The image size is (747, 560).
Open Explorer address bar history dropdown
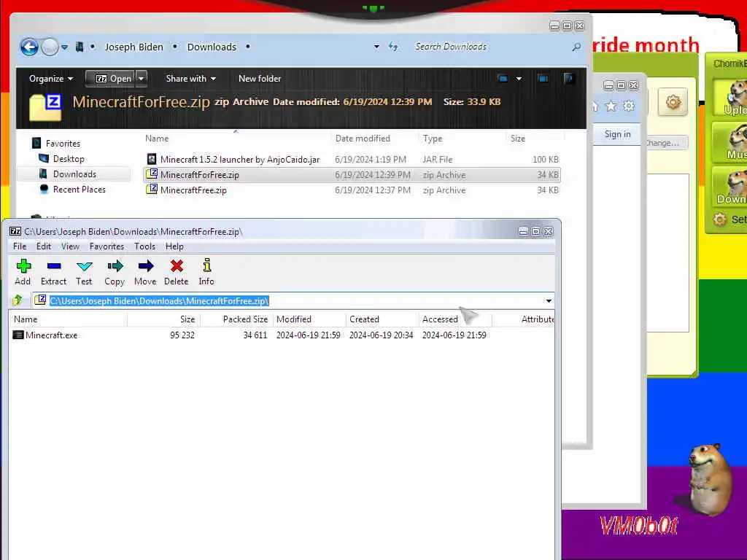[x=377, y=47]
